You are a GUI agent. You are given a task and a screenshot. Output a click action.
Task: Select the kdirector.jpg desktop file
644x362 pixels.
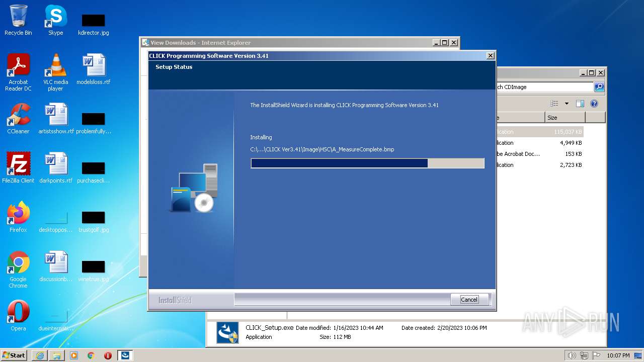(93, 24)
